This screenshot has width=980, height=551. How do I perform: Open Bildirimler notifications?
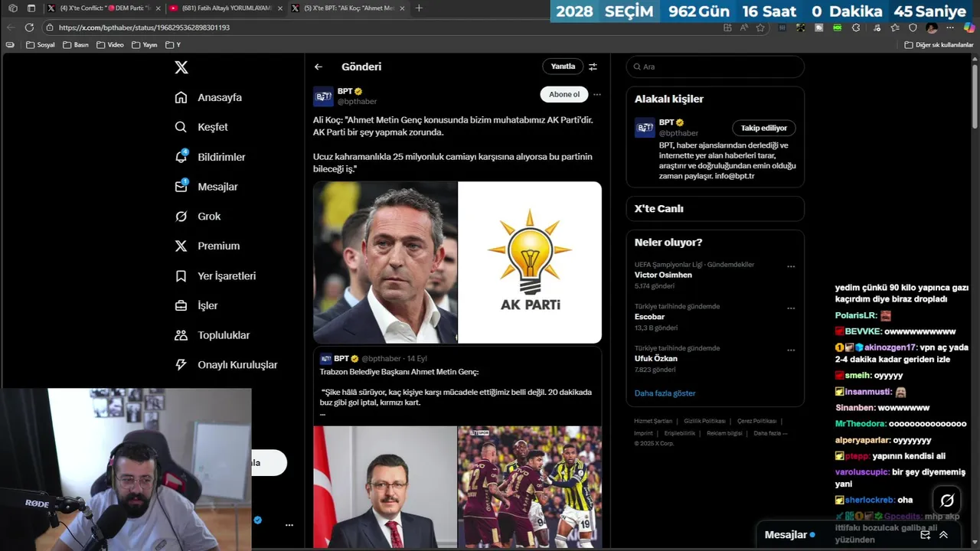(x=211, y=157)
